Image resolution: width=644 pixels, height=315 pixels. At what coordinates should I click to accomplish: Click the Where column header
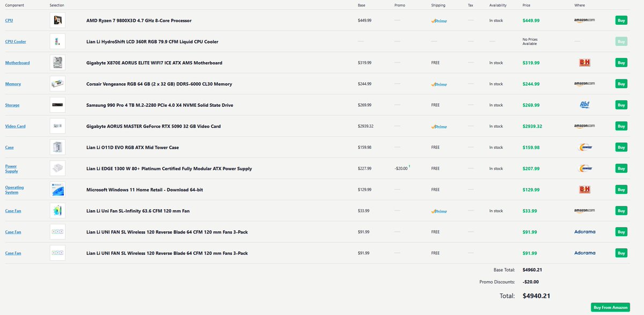[580, 5]
